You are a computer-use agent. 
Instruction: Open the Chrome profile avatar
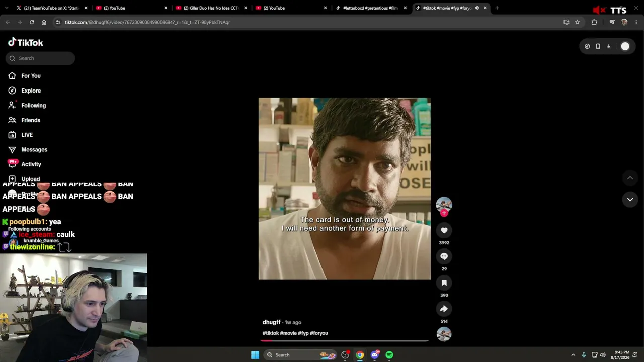pos(624,22)
